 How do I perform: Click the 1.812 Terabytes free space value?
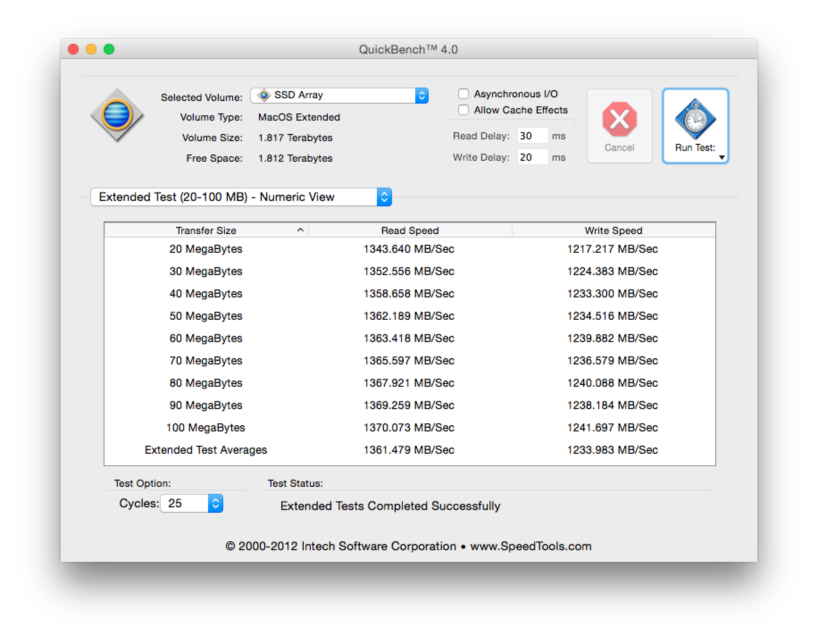pyautogui.click(x=295, y=158)
